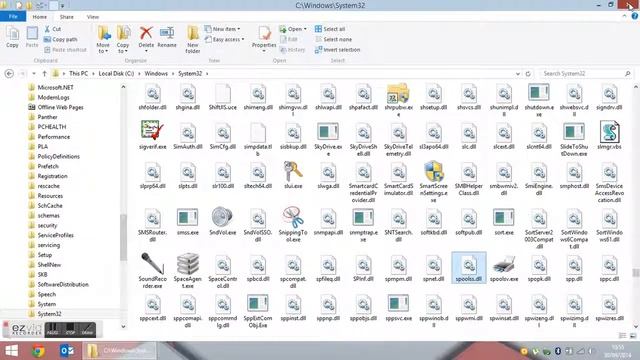This screenshot has height=360, width=640.
Task: Click Copy path in the ribbon
Action: 60,39
